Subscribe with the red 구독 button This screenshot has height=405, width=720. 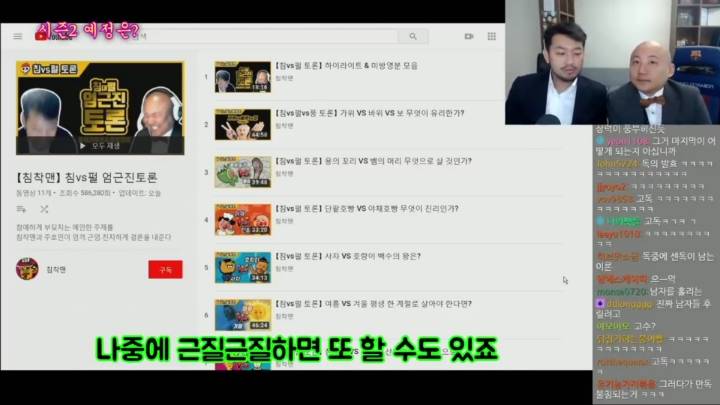click(x=165, y=270)
